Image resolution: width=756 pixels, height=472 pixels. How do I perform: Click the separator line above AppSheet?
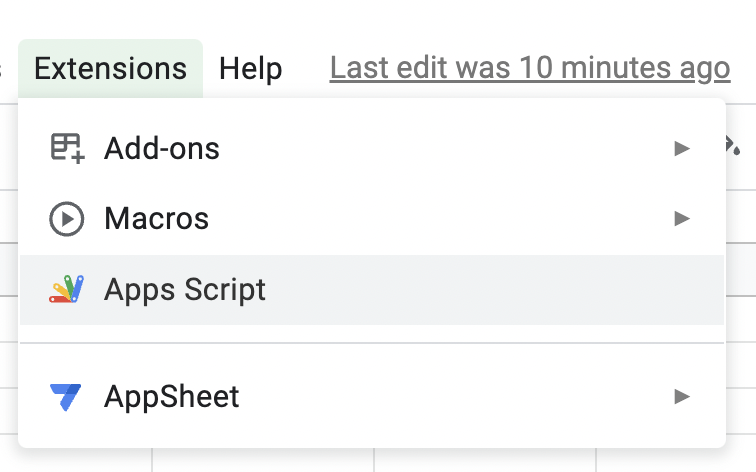[x=372, y=343]
